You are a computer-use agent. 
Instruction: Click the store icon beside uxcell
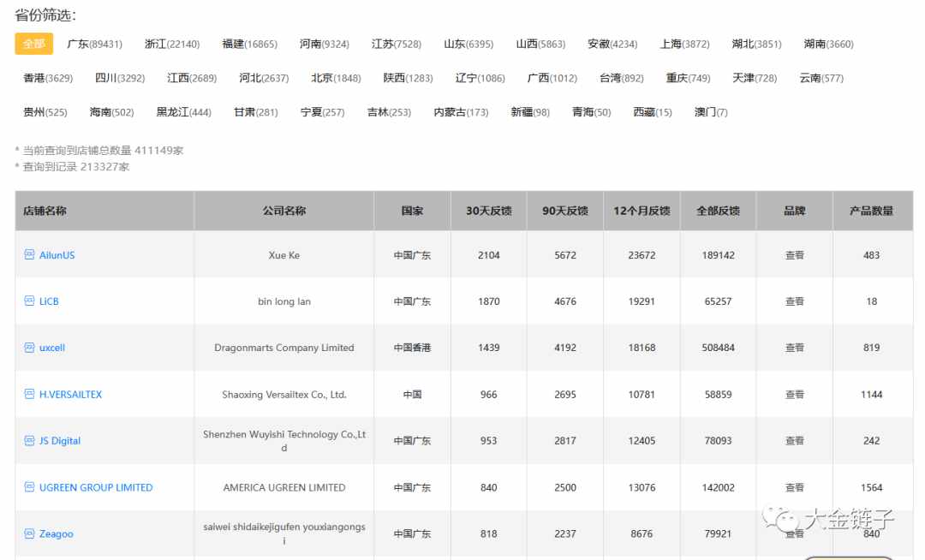[x=29, y=348]
